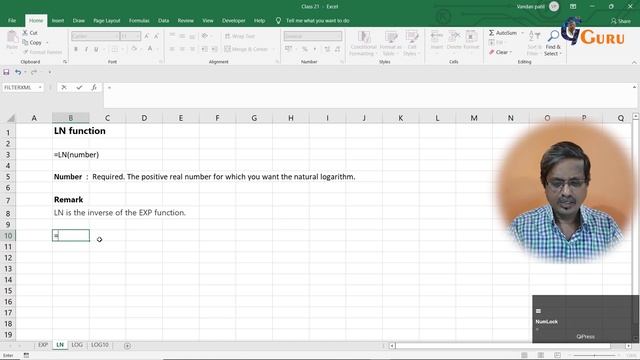640x360 pixels.
Task: Click the Save icon in quick access toolbar
Action: [x=6, y=72]
